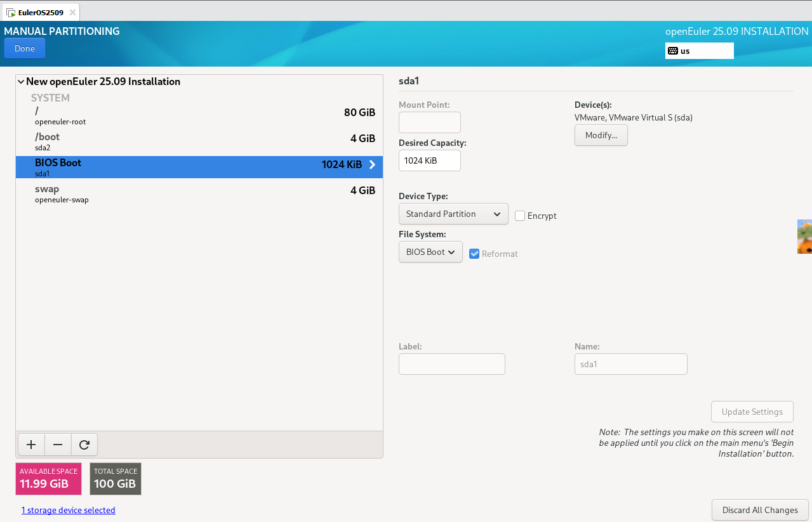Click the 80 GiB size value
Screen dimensions: 812x522
point(360,112)
